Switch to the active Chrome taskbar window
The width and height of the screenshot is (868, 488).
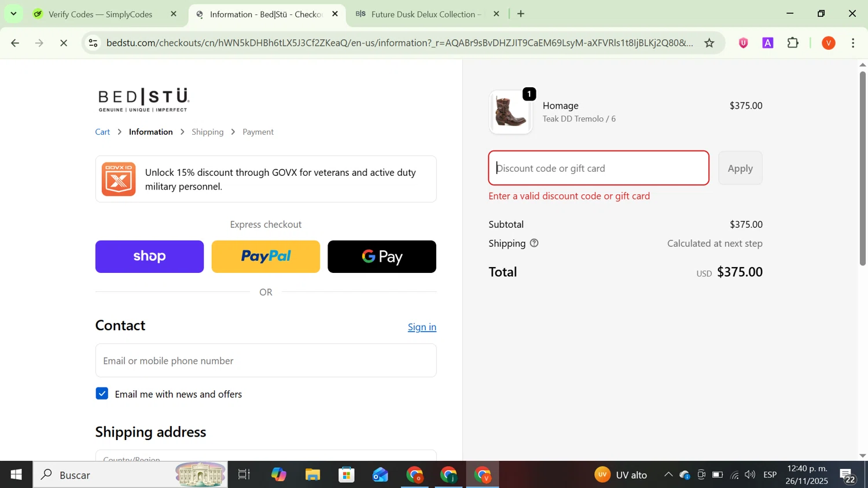pos(483,475)
